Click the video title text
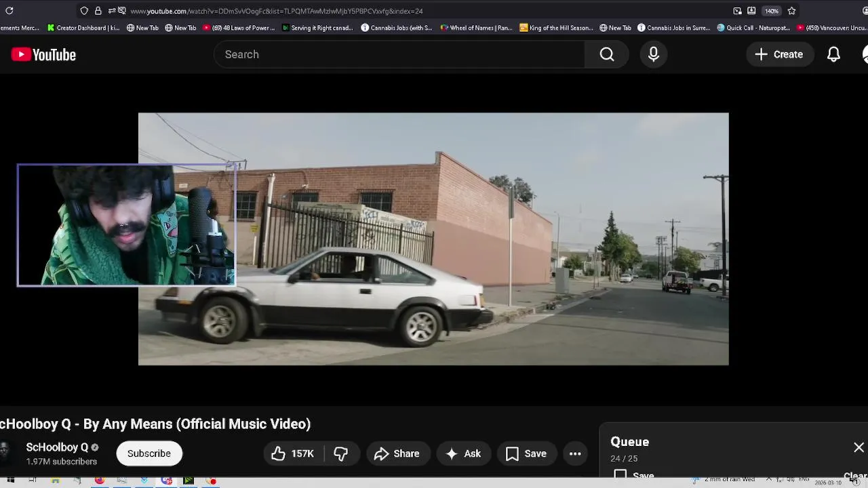This screenshot has width=868, height=488. (155, 424)
